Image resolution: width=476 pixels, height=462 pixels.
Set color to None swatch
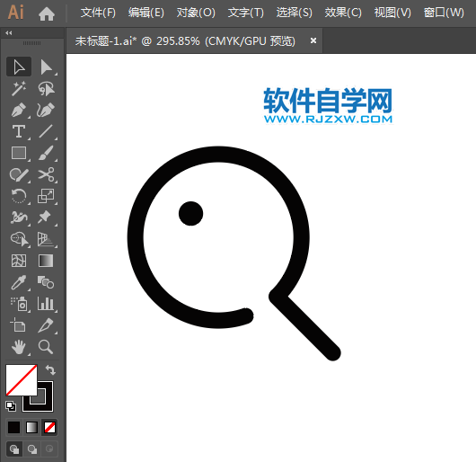(49, 427)
